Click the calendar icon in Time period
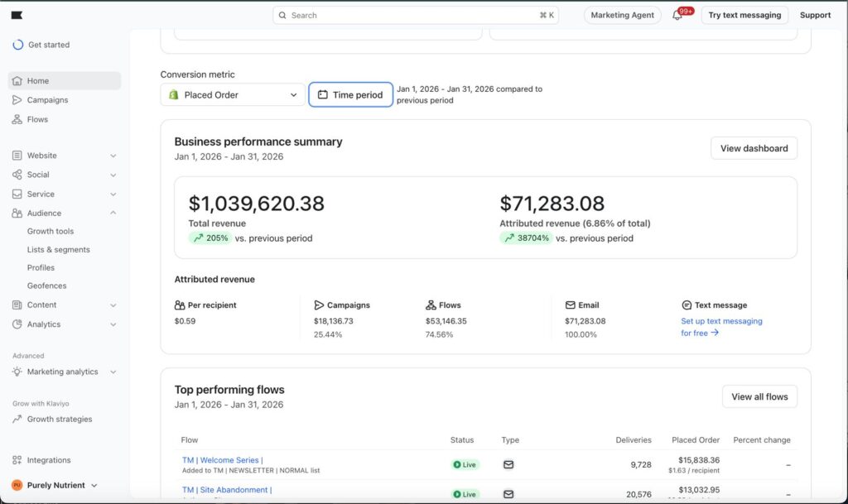 pos(323,95)
